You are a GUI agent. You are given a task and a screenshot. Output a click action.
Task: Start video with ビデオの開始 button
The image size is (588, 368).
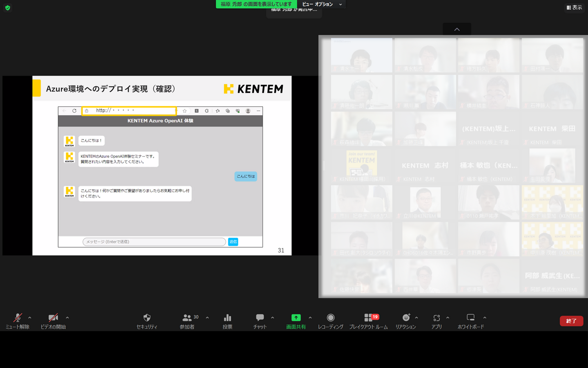[x=53, y=321]
